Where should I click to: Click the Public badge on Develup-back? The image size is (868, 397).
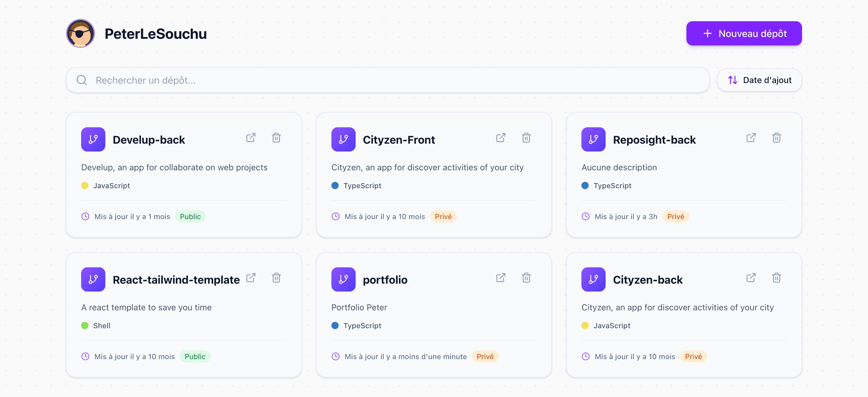(x=190, y=217)
